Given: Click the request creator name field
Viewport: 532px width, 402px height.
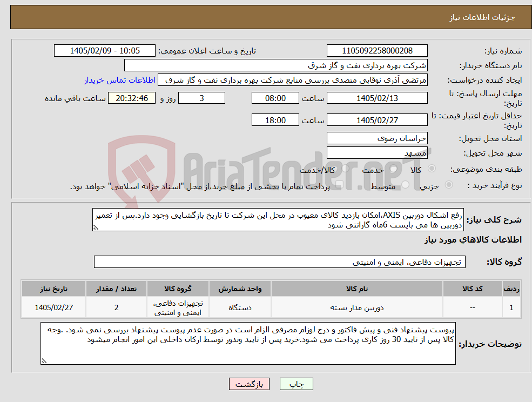Looking at the screenshot, I should click(x=292, y=80).
